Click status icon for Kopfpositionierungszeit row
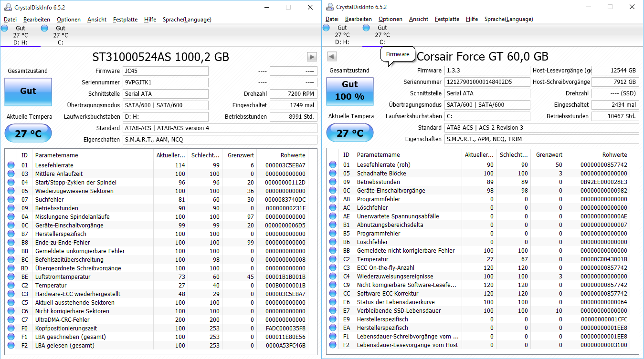 click(11, 328)
